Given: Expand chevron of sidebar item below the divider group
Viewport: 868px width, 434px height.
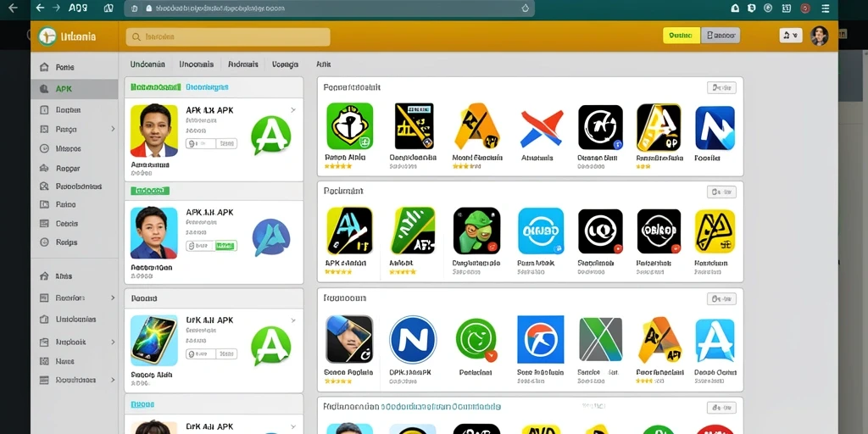Looking at the screenshot, I should (113, 298).
